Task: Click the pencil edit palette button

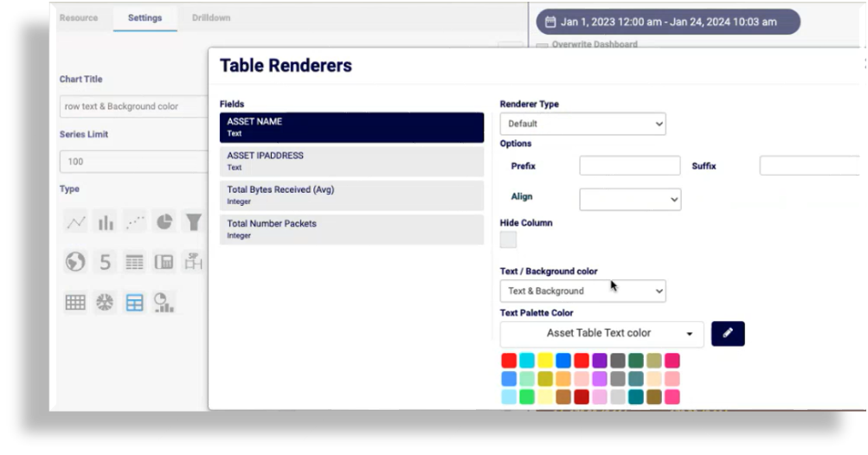Action: (728, 334)
